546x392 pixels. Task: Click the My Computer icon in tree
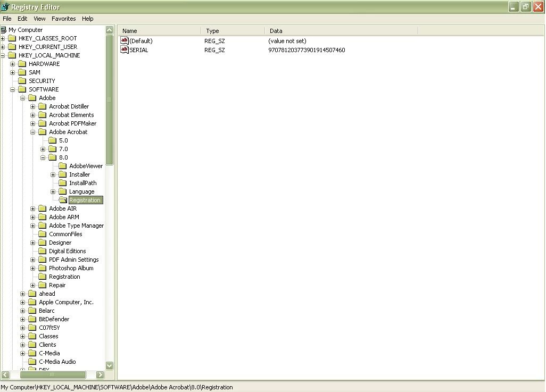4,30
